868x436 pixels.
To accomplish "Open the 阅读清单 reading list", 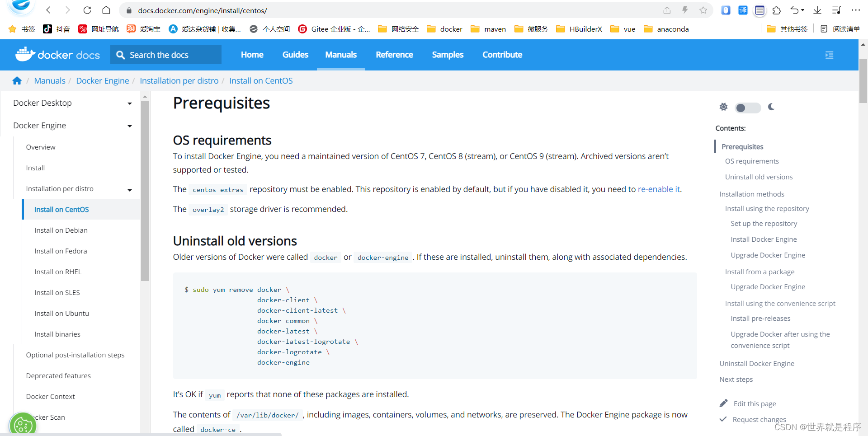I will [840, 29].
